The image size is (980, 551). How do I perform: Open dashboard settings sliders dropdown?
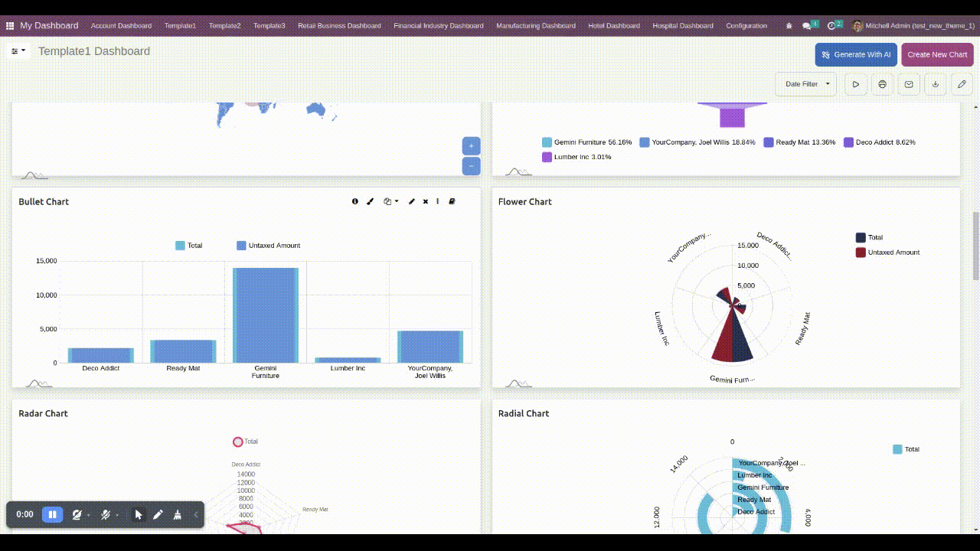18,51
